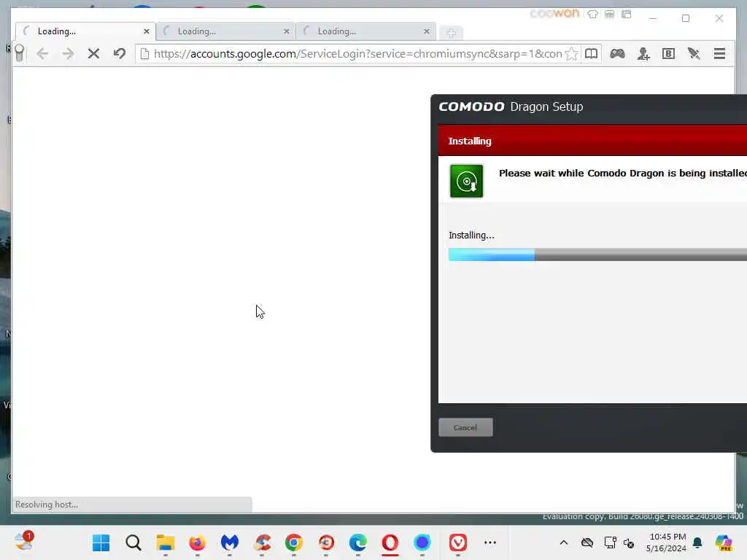
Task: Bookmark this page with the star
Action: [571, 54]
